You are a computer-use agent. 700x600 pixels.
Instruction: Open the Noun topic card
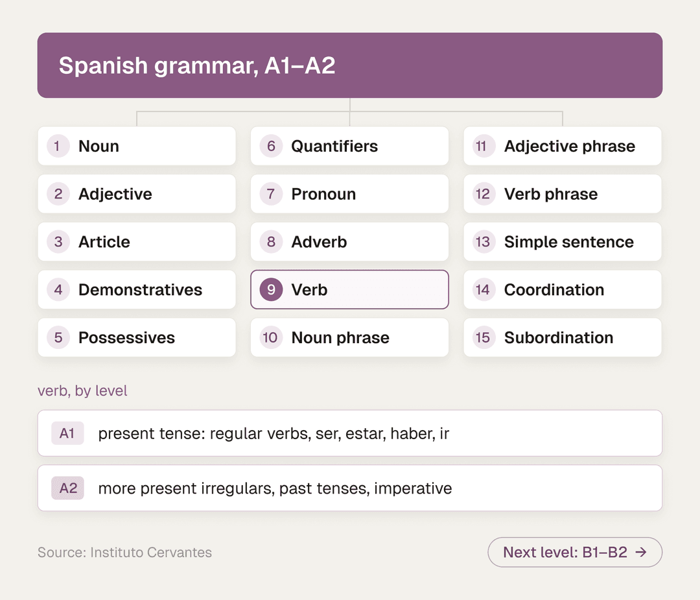137,146
